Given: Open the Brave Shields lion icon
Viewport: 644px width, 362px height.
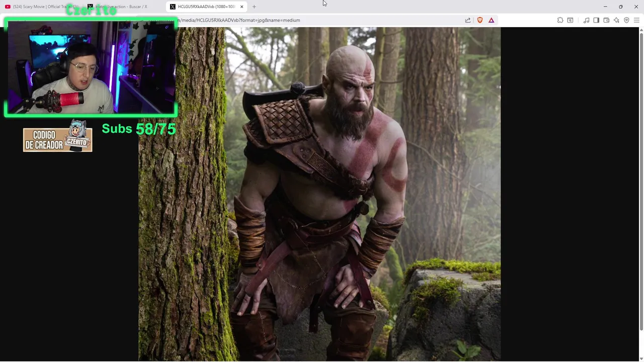Looking at the screenshot, I should coord(480,20).
